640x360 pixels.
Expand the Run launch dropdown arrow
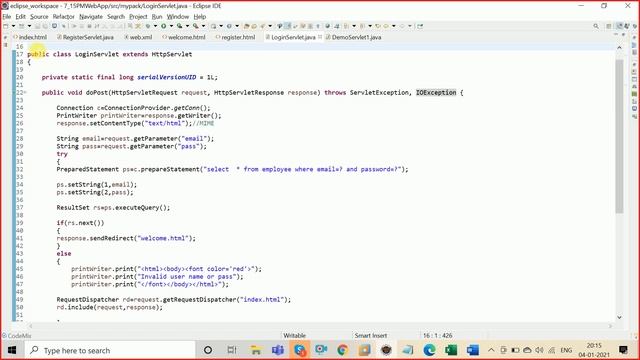pyautogui.click(x=171, y=26)
